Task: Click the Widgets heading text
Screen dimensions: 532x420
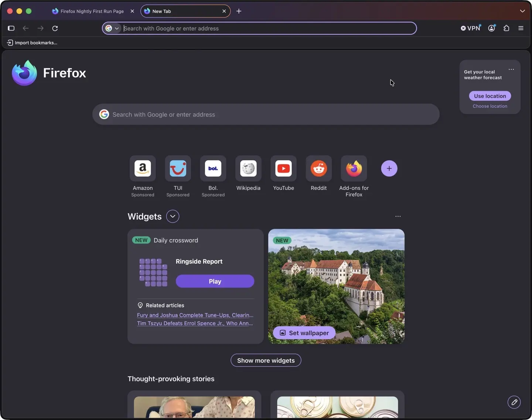Action: tap(144, 217)
